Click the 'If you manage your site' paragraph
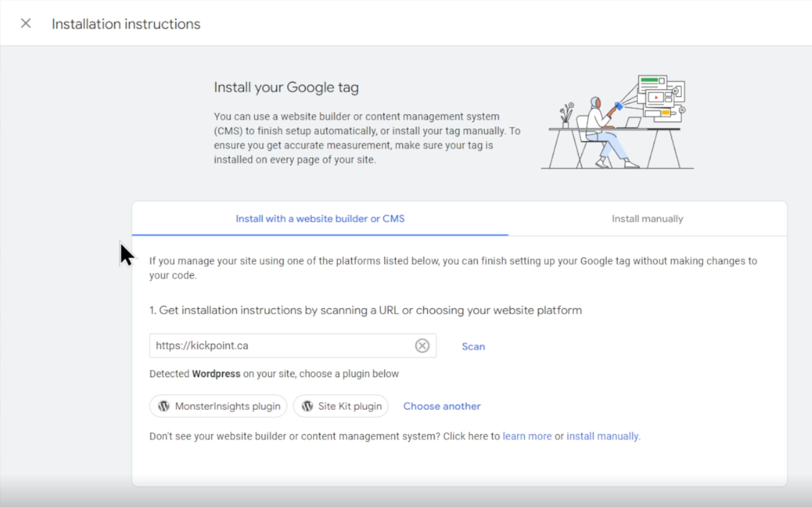812x507 pixels. click(x=453, y=268)
